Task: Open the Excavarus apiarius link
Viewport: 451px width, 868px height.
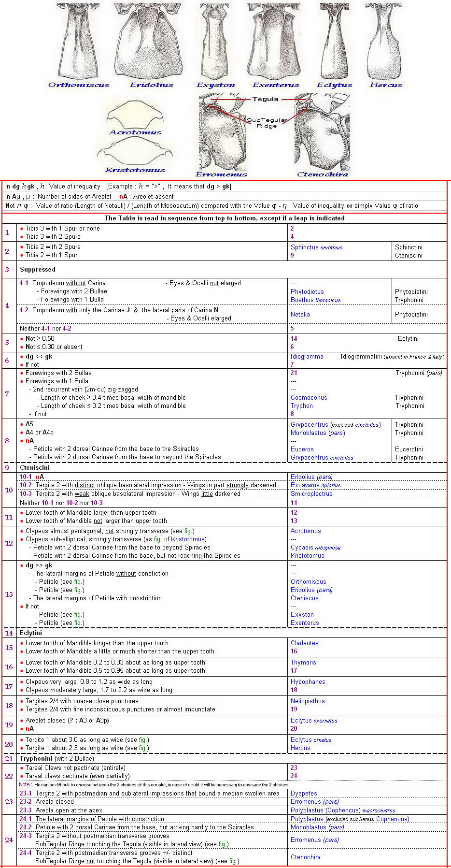Action: [x=315, y=485]
